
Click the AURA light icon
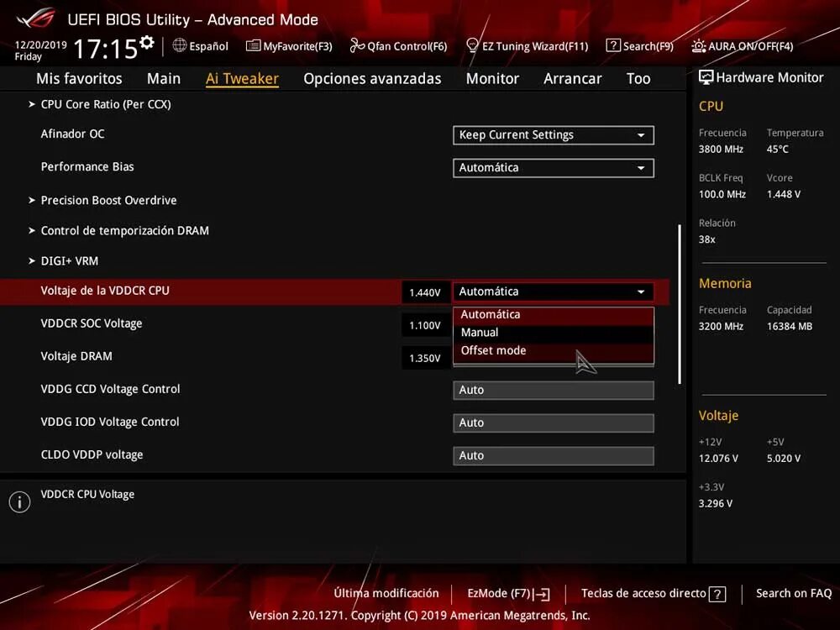(x=699, y=46)
